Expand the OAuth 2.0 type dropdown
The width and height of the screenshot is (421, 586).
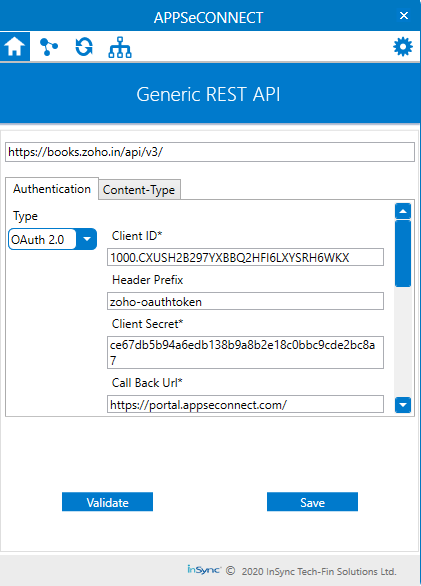86,239
